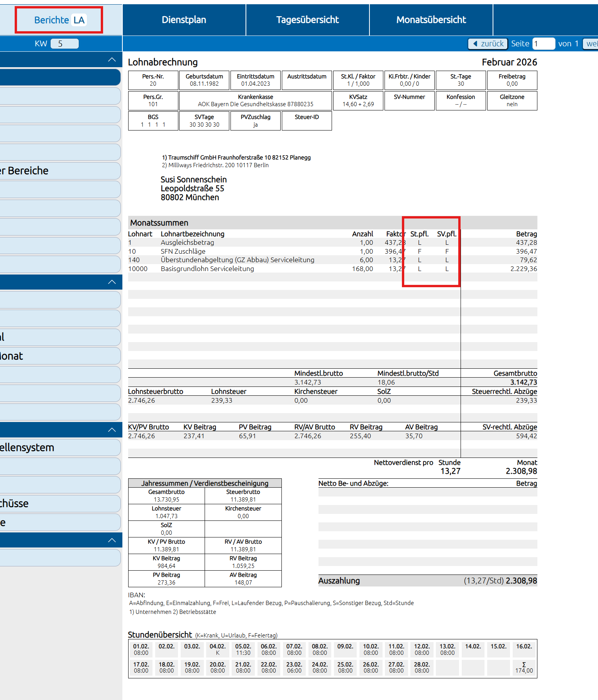
Task: Collapse the sidebar section containing the 'lonat' entry
Action: (112, 282)
